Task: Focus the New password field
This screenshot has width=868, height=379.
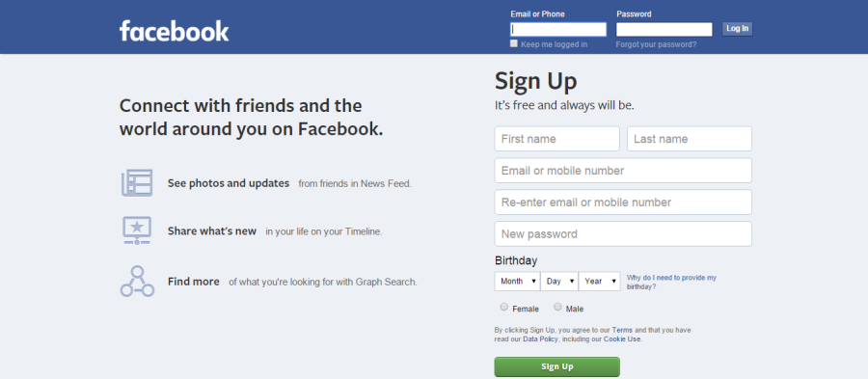Action: [623, 234]
